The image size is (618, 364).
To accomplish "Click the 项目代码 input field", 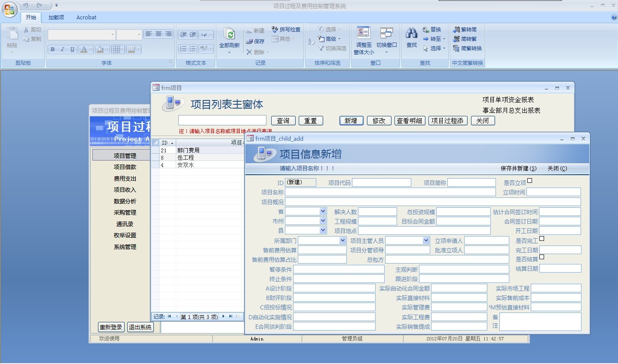I will pos(382,182).
